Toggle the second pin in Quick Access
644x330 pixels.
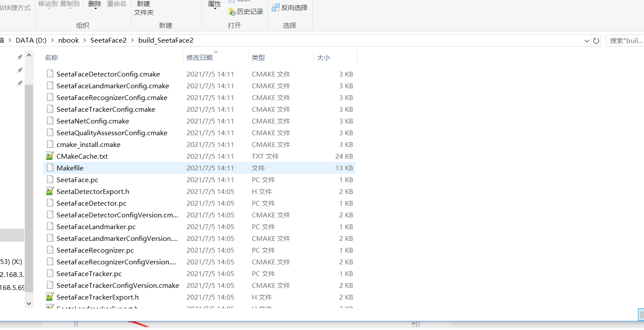(19, 70)
